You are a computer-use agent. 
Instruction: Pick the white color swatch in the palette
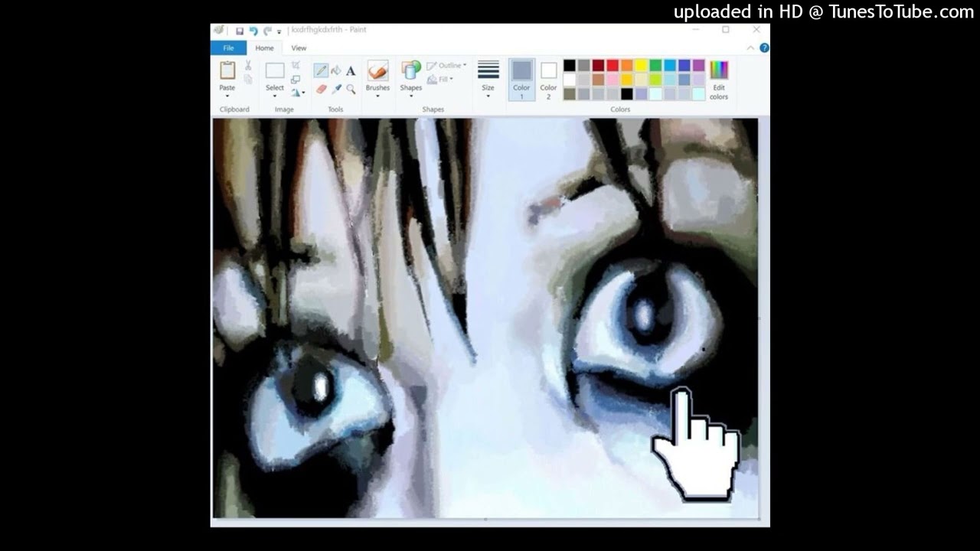click(570, 80)
